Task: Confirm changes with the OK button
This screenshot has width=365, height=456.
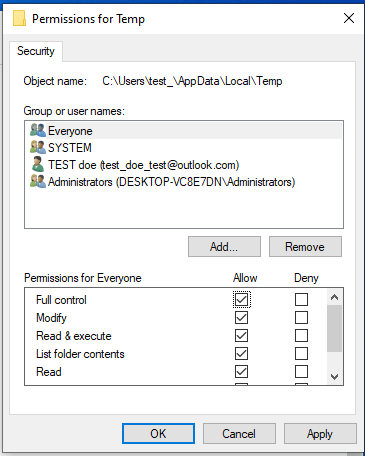Action: click(158, 434)
